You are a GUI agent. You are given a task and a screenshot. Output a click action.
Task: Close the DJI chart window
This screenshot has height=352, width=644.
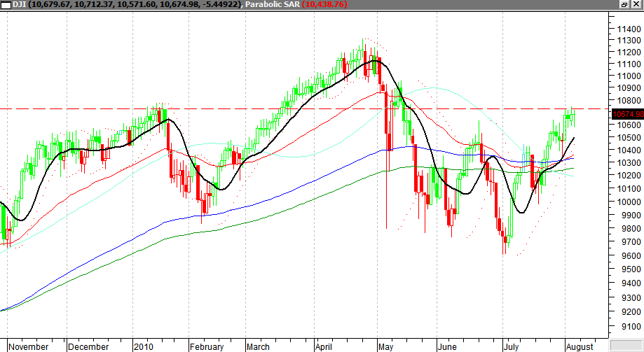(636, 4)
